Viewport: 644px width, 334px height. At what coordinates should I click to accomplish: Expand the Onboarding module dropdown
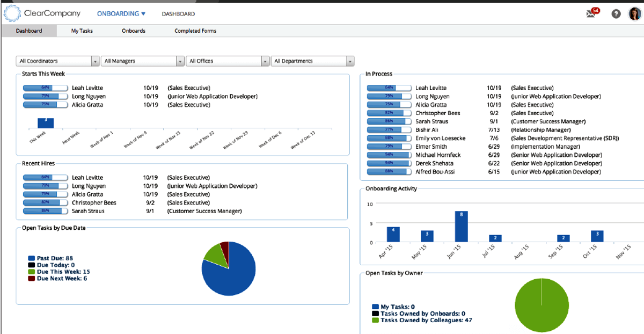tap(121, 13)
